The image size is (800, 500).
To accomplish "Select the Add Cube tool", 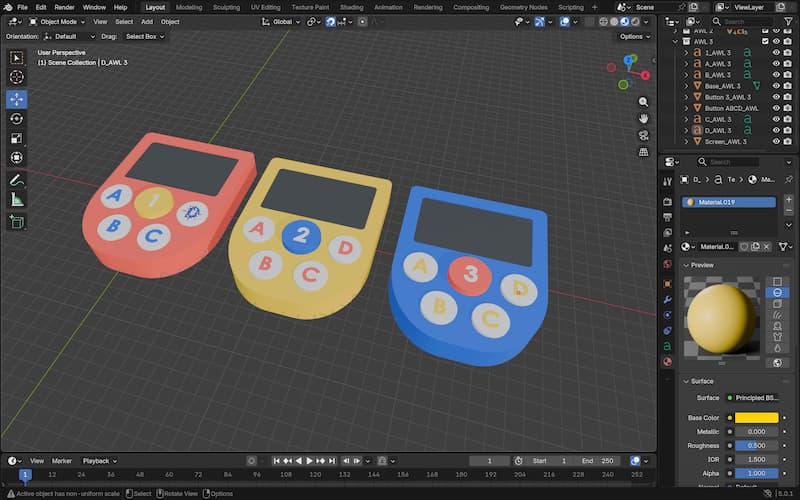I will (16, 222).
